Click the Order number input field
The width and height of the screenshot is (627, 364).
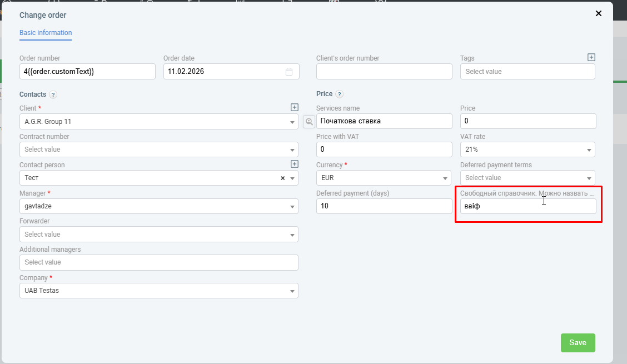click(87, 72)
